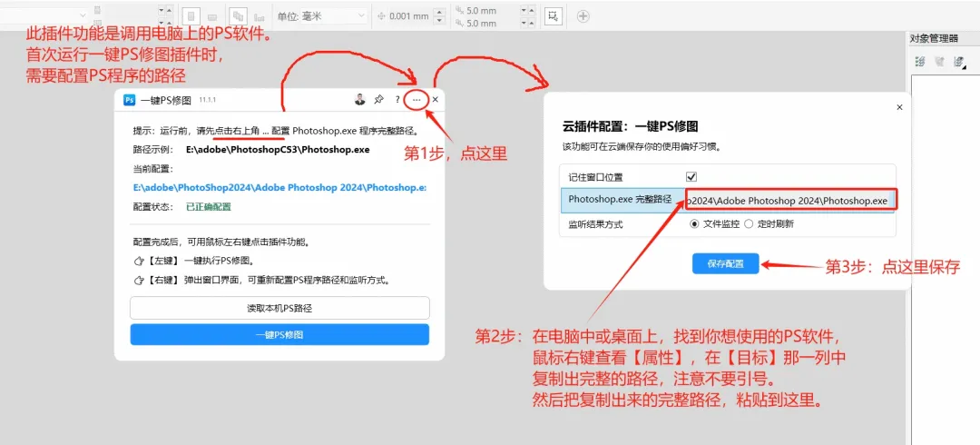Click the 对象管理器 panel title

pyautogui.click(x=934, y=38)
